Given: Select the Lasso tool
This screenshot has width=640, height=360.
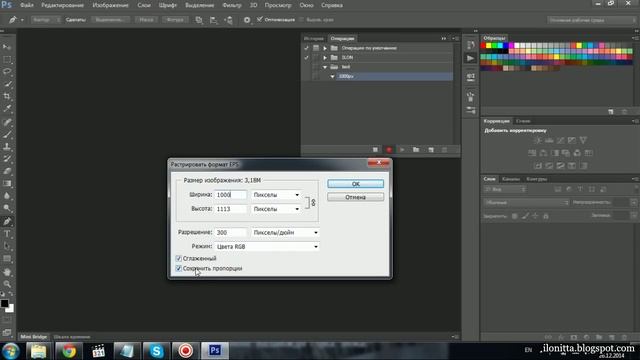Looking at the screenshot, I should pos(7,72).
